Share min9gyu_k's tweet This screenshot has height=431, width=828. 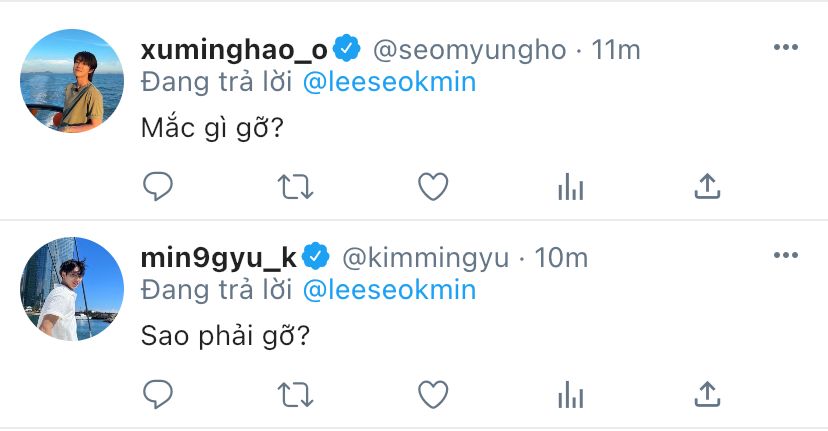707,394
